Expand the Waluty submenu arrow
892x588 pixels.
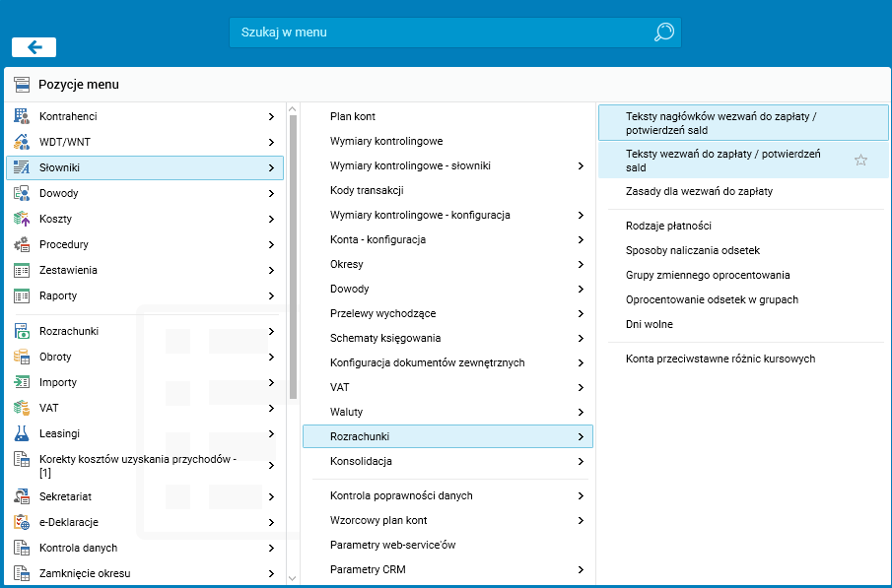pos(581,412)
